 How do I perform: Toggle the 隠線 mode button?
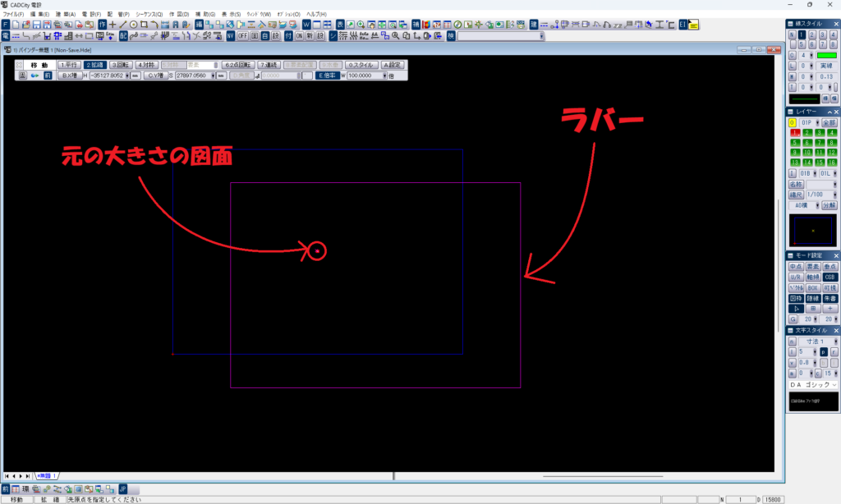812,299
